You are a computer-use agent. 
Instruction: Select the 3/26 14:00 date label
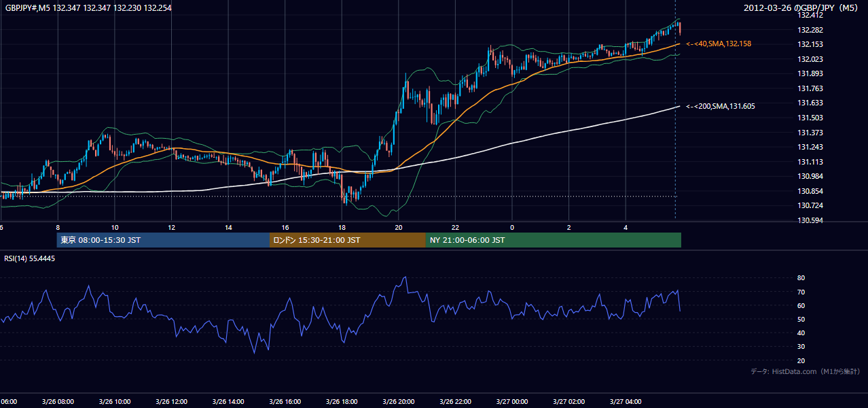click(x=228, y=402)
